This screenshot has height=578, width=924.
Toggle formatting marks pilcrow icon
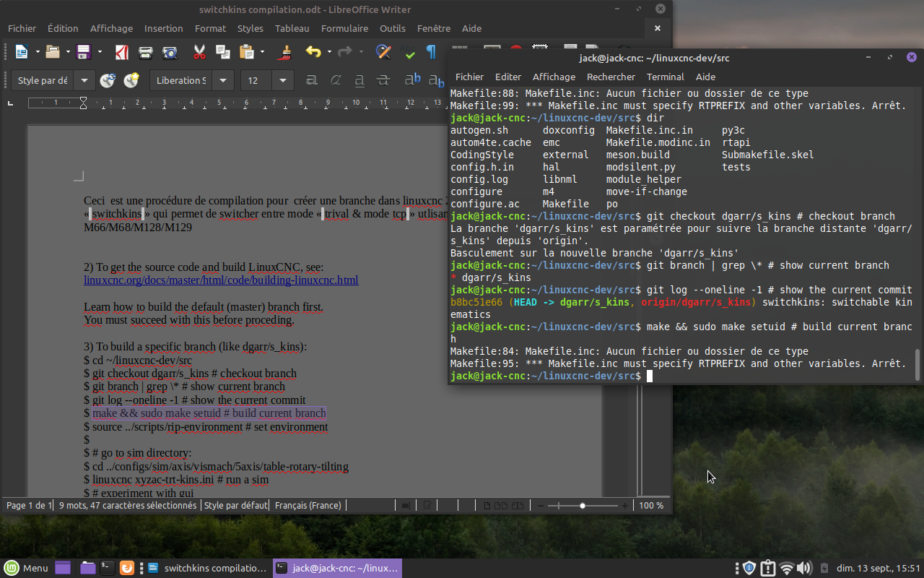tap(431, 52)
